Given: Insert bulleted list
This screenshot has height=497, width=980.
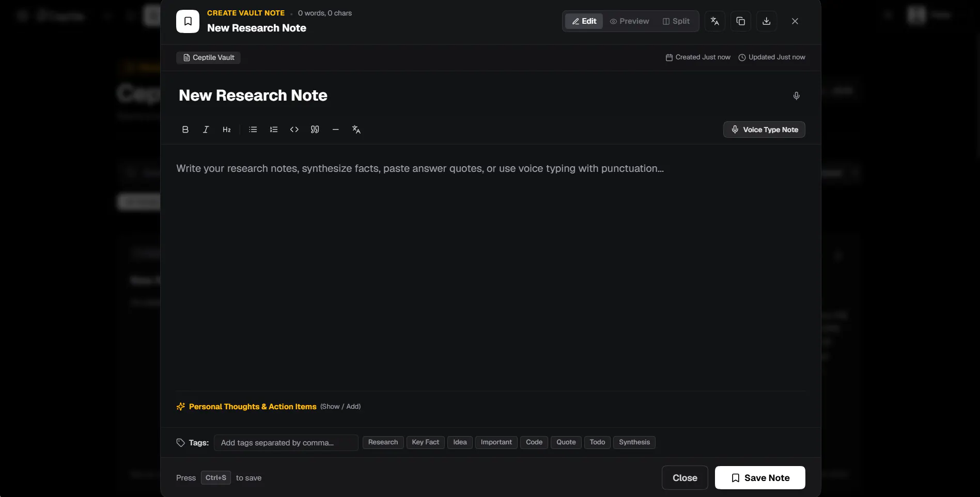Looking at the screenshot, I should pyautogui.click(x=253, y=130).
